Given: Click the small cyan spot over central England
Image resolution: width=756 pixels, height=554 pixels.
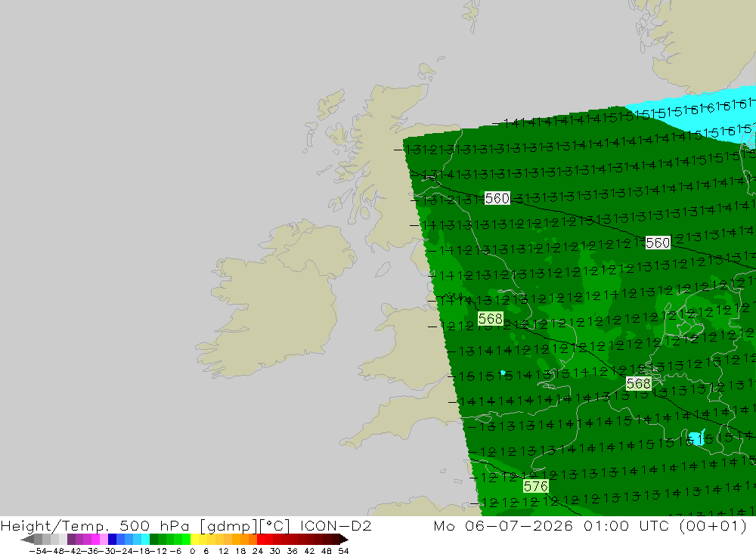Looking at the screenshot, I should click(503, 373).
